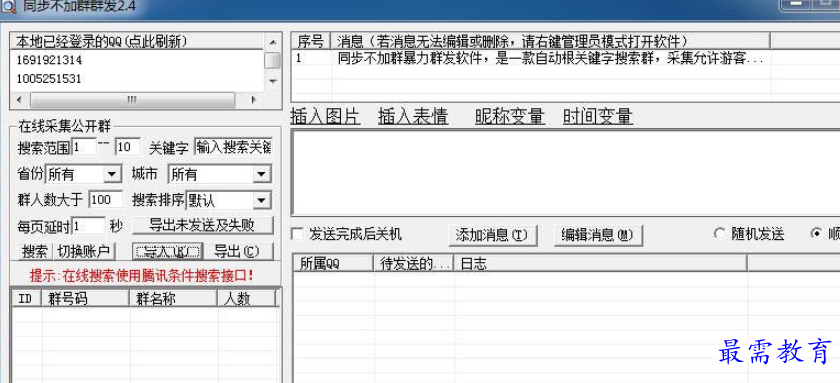Click the 本地已经登录的QQ(点此刷新) header to refresh
This screenshot has width=840, height=383.
pyautogui.click(x=137, y=42)
